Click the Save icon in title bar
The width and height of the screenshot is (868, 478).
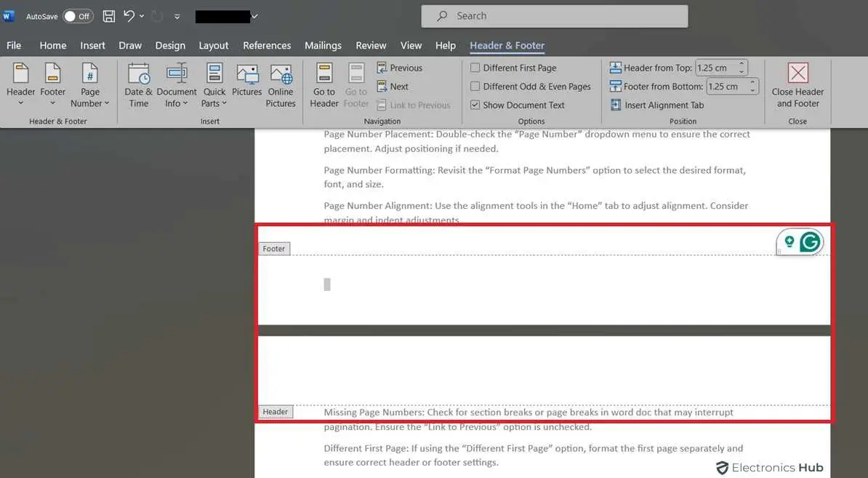coord(108,16)
